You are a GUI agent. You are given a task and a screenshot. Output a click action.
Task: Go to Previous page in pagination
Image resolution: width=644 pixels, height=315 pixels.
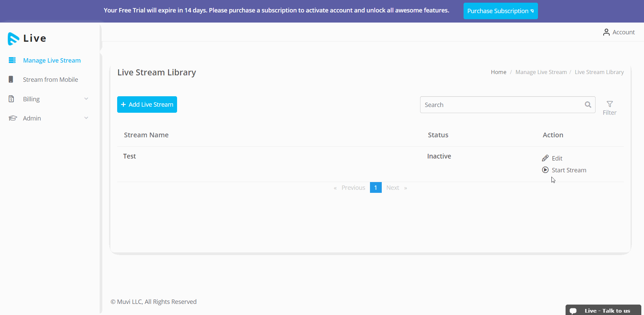click(353, 188)
